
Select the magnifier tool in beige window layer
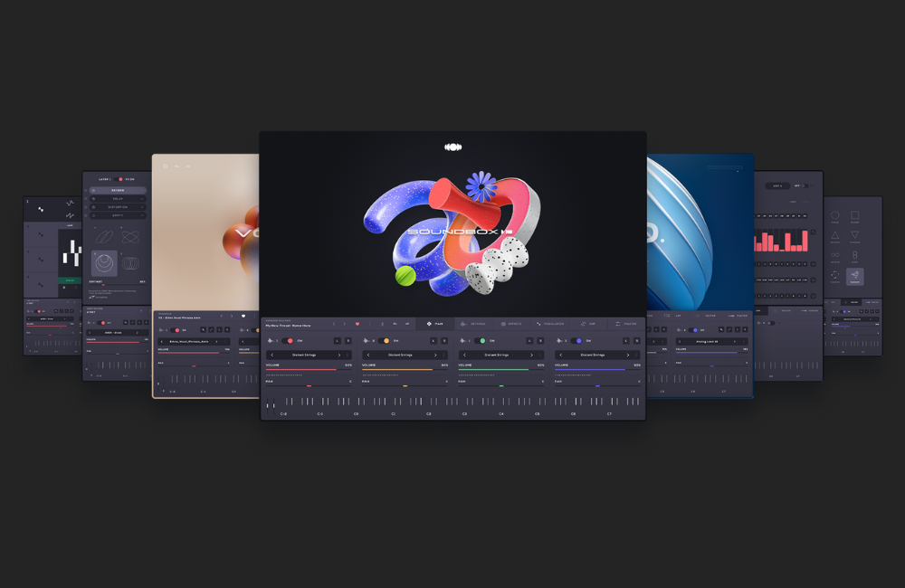coord(203,330)
